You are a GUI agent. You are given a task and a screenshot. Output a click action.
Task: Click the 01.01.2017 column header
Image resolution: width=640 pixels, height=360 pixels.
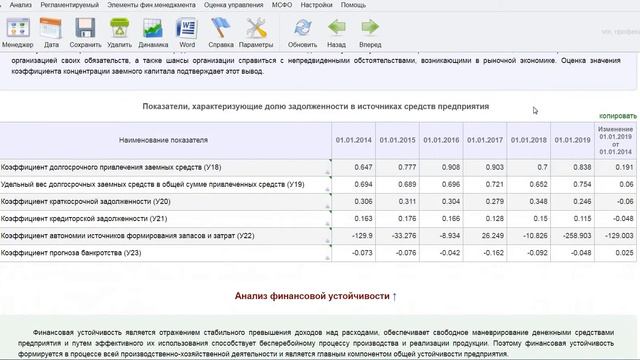485,140
